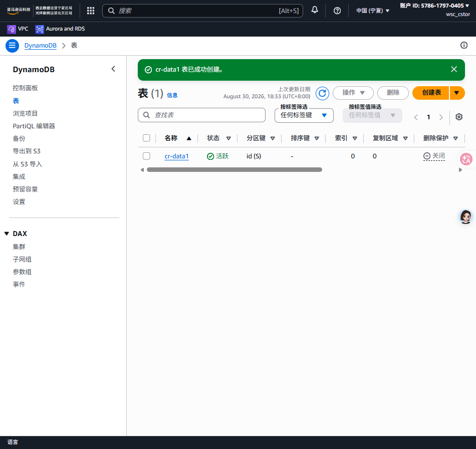Open table preferences gear icon
Viewport: 476px width, 449px height.
point(458,117)
